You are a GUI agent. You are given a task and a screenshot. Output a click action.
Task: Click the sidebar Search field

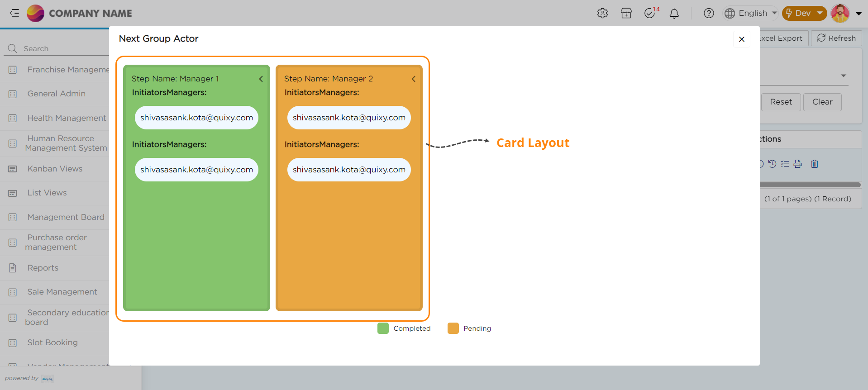coord(59,48)
